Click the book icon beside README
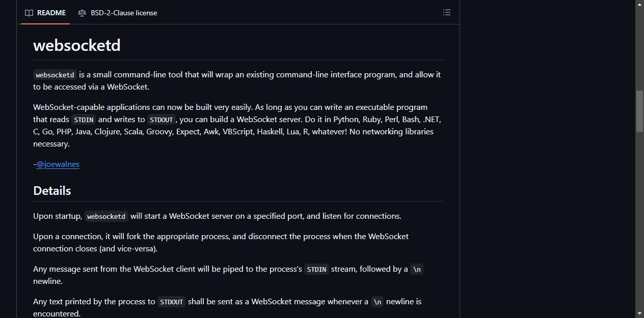The width and height of the screenshot is (644, 318). 29,13
